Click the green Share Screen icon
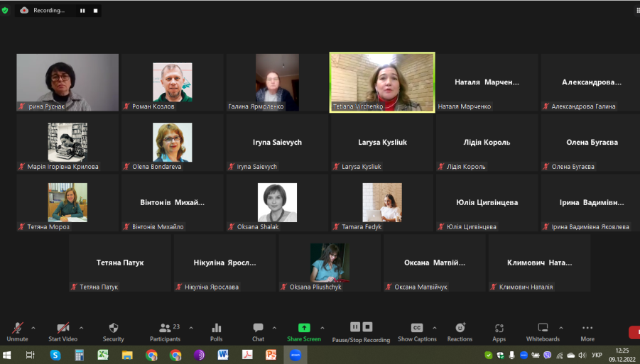The height and width of the screenshot is (364, 640). pyautogui.click(x=304, y=328)
